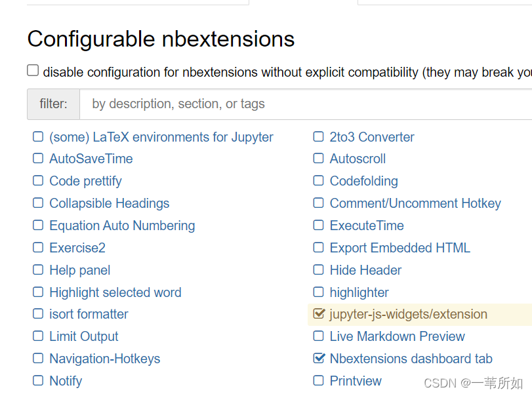Open the Export Embedded HTML link
Viewport: 532px width, 396px height.
pyautogui.click(x=399, y=248)
